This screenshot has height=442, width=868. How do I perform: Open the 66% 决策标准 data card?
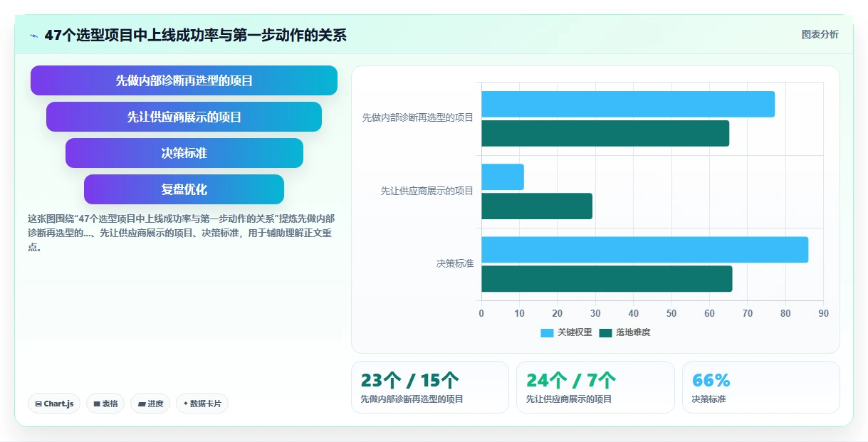point(760,387)
